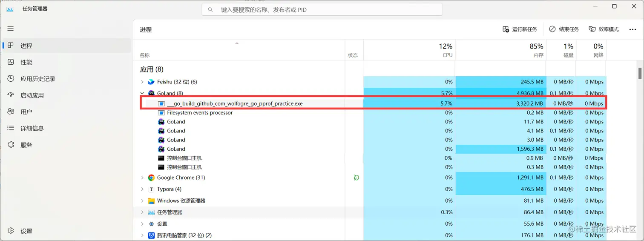Expand the Feishu (32 位) process group
The image size is (644, 241).
coord(142,82)
